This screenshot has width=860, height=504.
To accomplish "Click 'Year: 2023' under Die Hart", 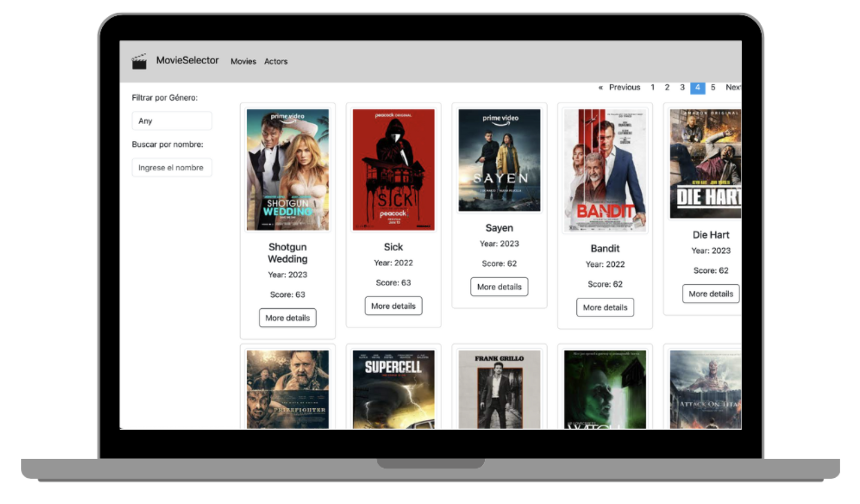I will point(711,251).
